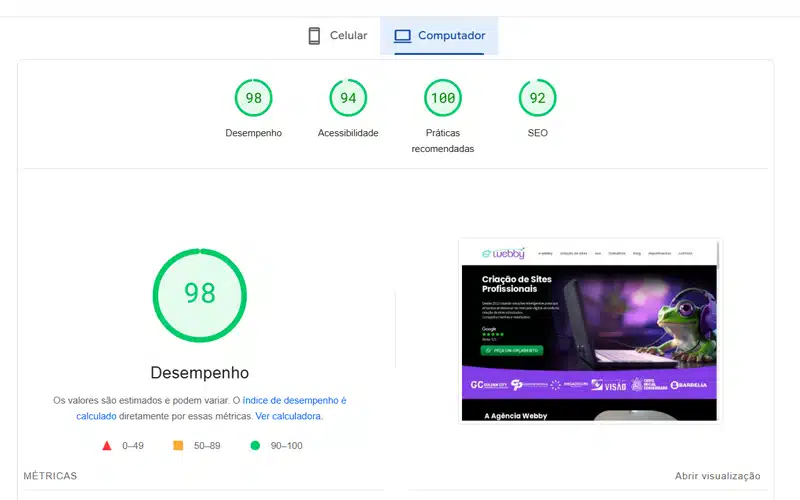Click the Desempenho label under the small gauge
This screenshot has height=500, width=800.
[254, 133]
